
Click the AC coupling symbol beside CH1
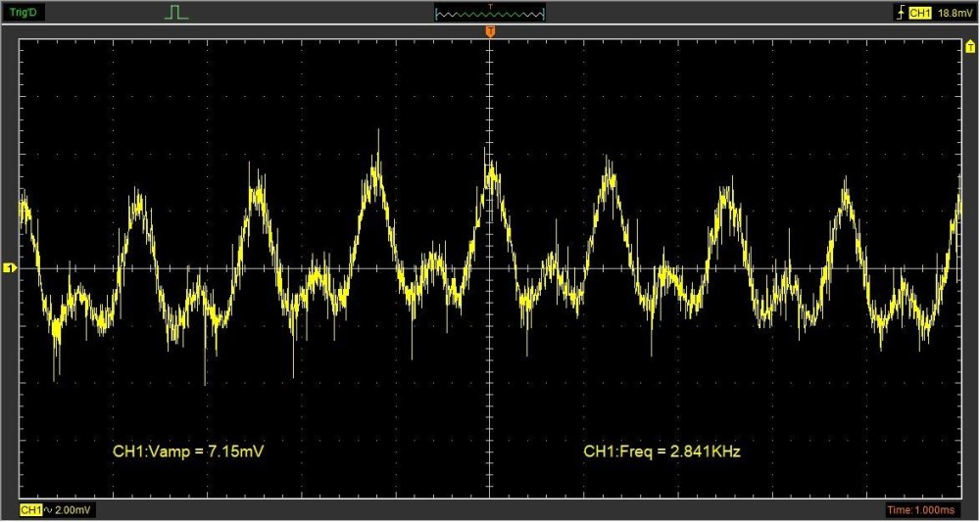click(48, 510)
